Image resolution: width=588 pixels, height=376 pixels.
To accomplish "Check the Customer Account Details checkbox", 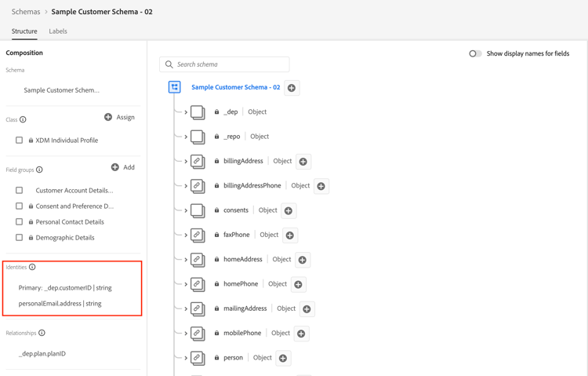I will click(x=19, y=190).
